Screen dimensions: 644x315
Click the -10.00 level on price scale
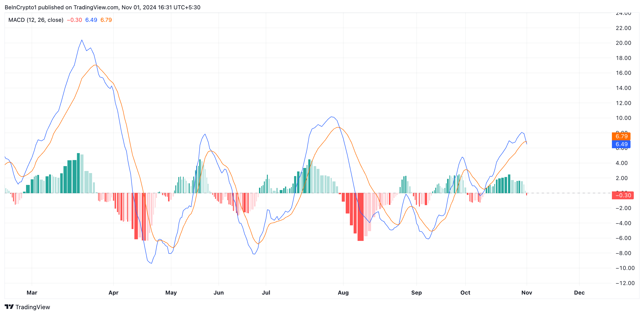tap(625, 268)
